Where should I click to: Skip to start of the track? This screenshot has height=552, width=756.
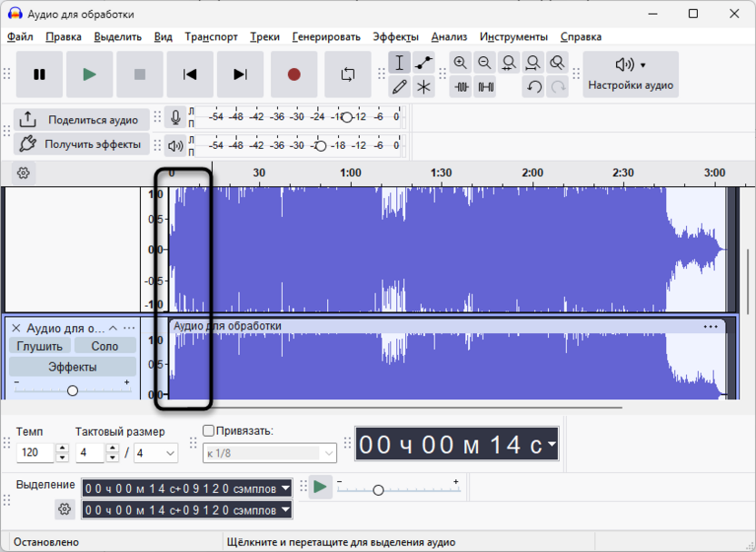[x=190, y=74]
